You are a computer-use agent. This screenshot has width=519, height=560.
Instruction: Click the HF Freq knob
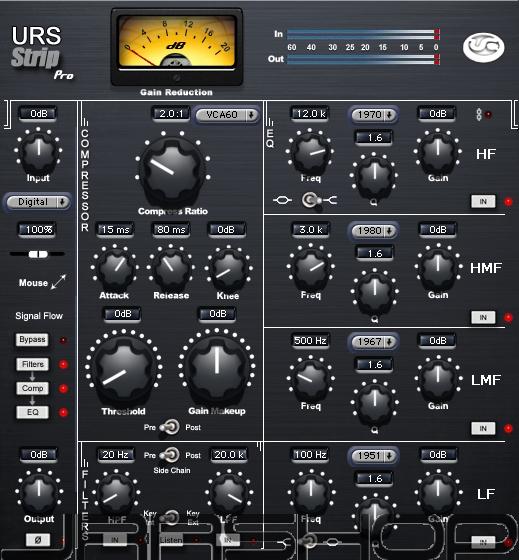311,151
